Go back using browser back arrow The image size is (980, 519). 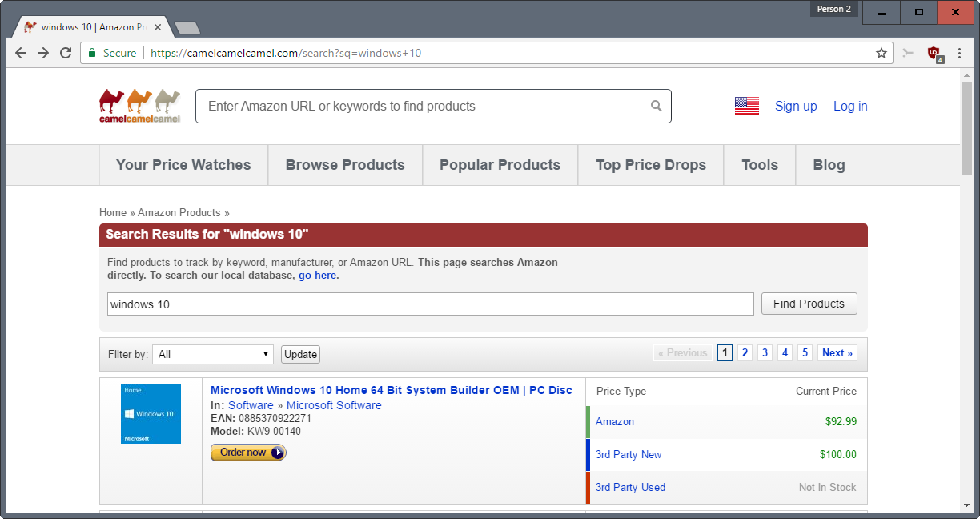click(21, 53)
